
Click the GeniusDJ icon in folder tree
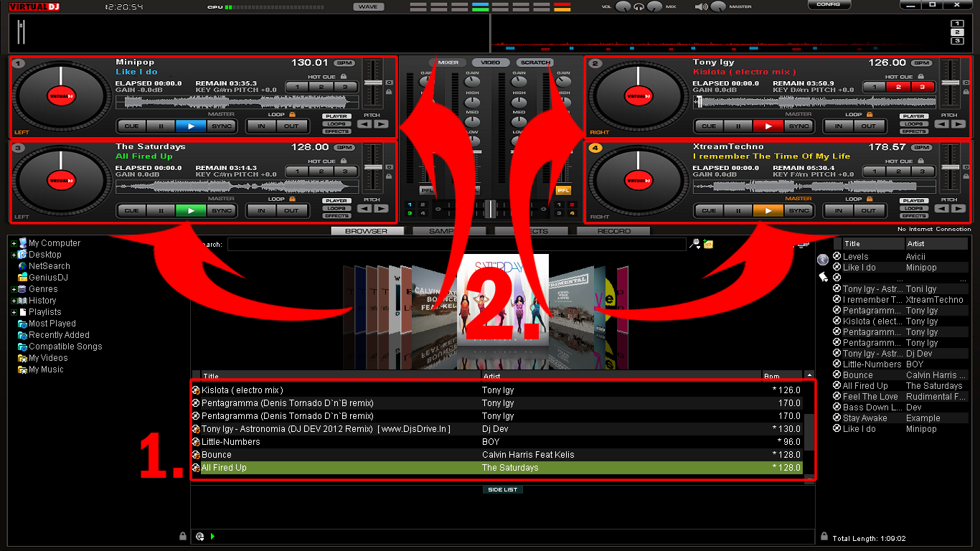point(22,278)
